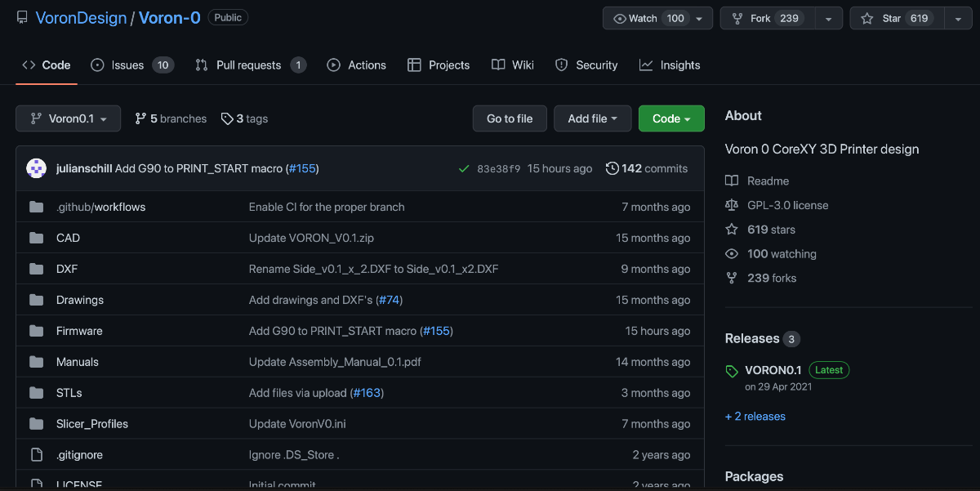The image size is (980, 491).
Task: View the 3 tags link
Action: point(244,118)
